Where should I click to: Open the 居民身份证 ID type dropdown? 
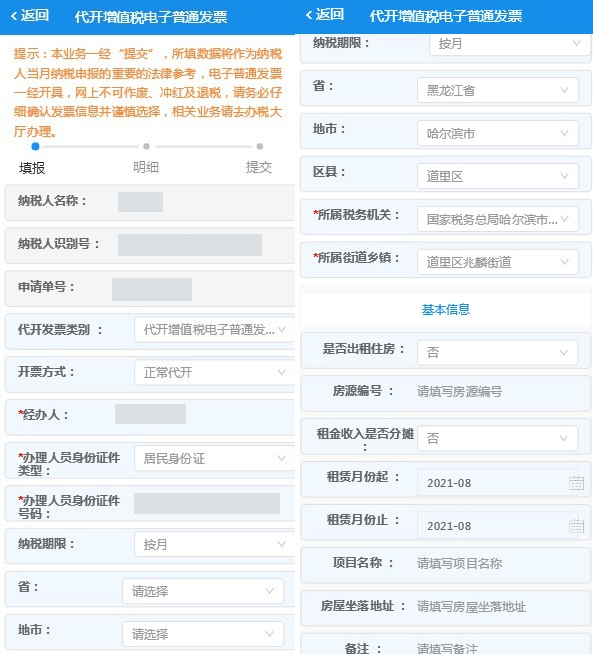click(x=214, y=458)
